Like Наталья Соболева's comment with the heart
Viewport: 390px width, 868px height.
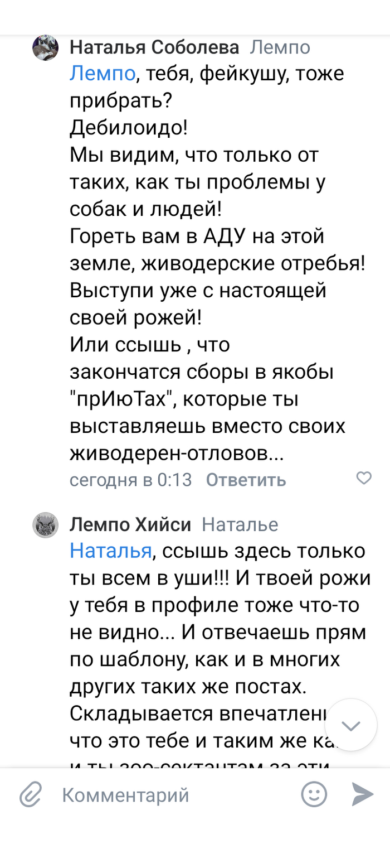point(364,478)
